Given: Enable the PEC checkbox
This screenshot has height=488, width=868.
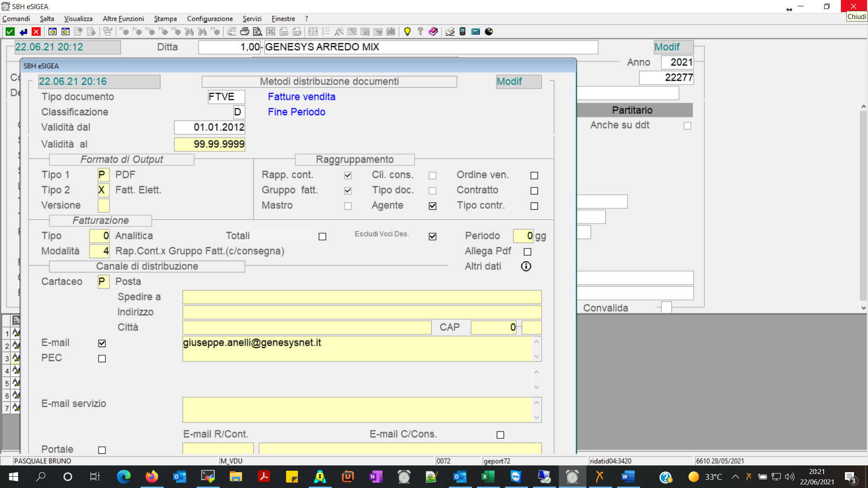Looking at the screenshot, I should (x=102, y=359).
